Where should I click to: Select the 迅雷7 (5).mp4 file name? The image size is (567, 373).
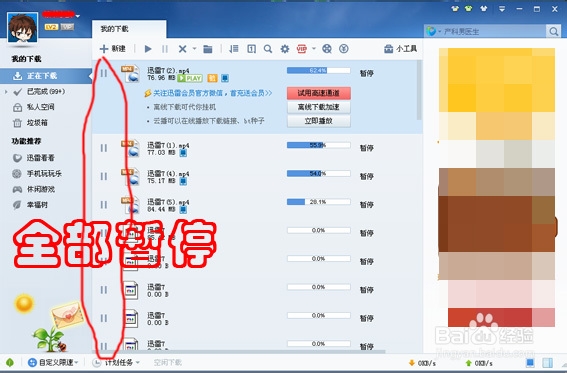pyautogui.click(x=168, y=202)
